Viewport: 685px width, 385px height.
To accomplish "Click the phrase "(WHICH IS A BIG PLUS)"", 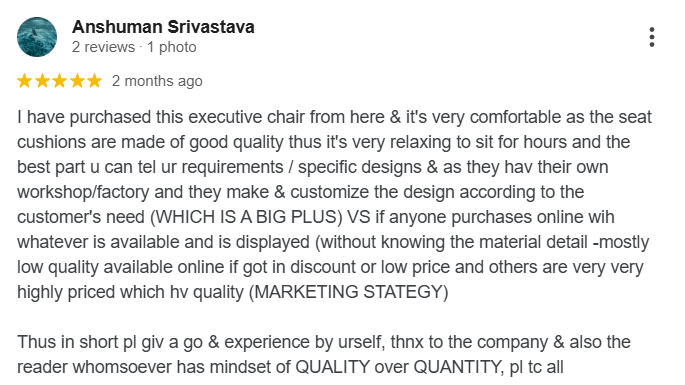I will pyautogui.click(x=246, y=217).
